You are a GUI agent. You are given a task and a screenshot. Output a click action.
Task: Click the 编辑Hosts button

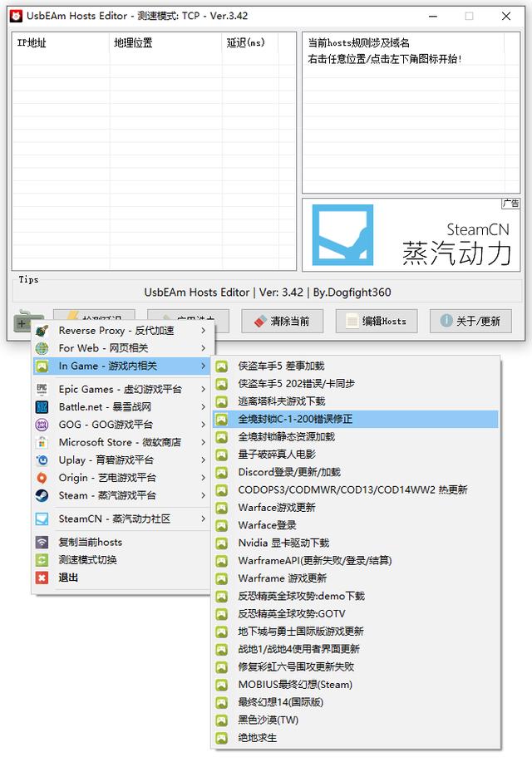[x=377, y=321]
